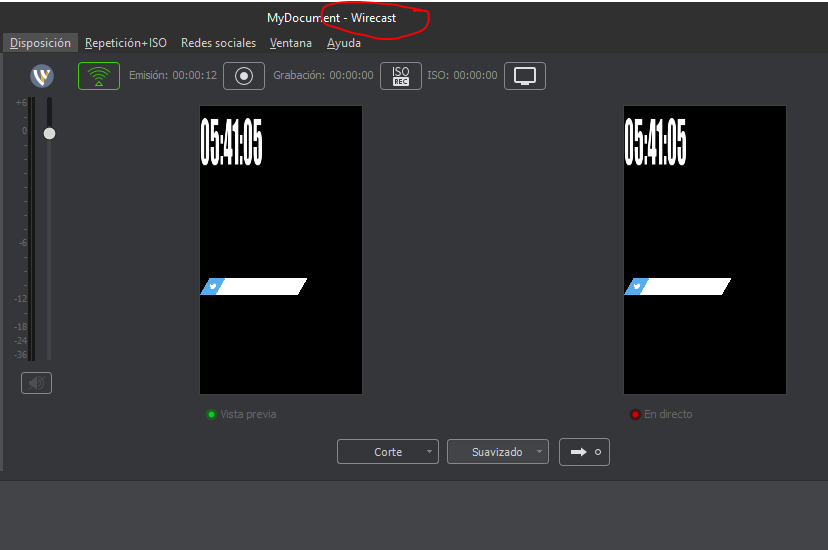Select the Corte transition button
Image resolution: width=828 pixels, height=550 pixels.
point(388,452)
